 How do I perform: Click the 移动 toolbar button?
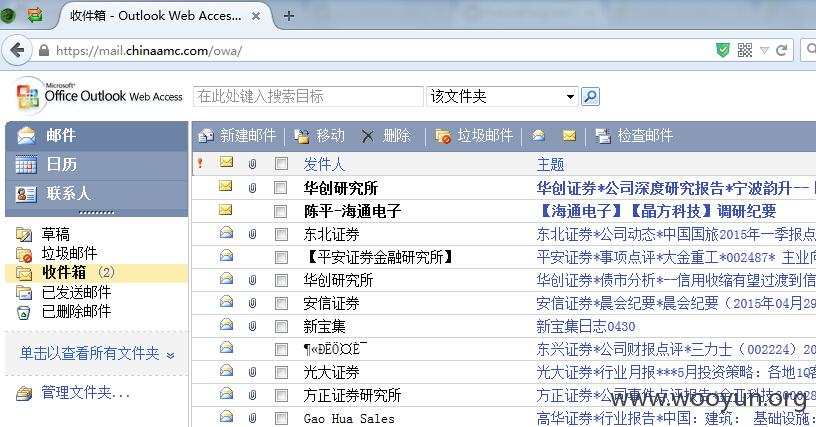[x=320, y=136]
